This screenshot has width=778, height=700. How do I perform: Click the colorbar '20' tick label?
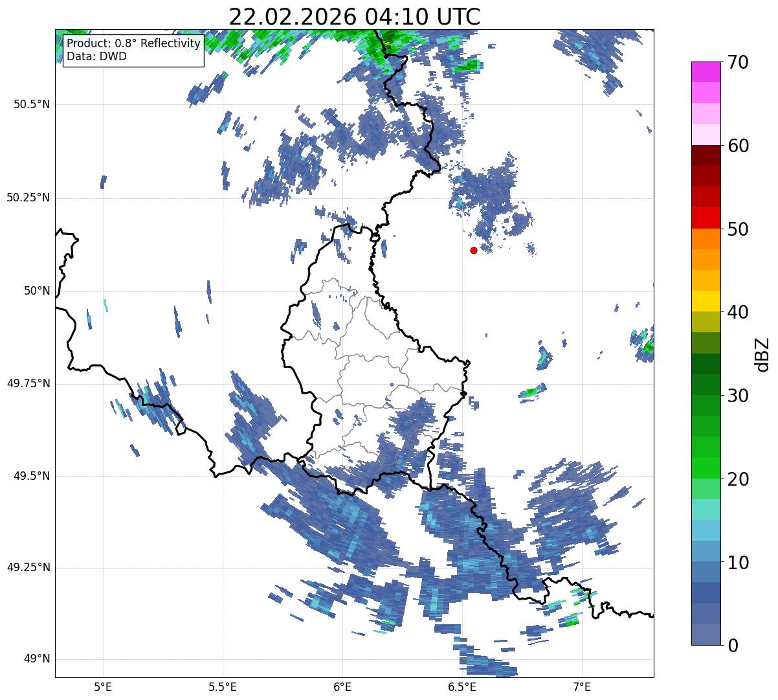738,479
